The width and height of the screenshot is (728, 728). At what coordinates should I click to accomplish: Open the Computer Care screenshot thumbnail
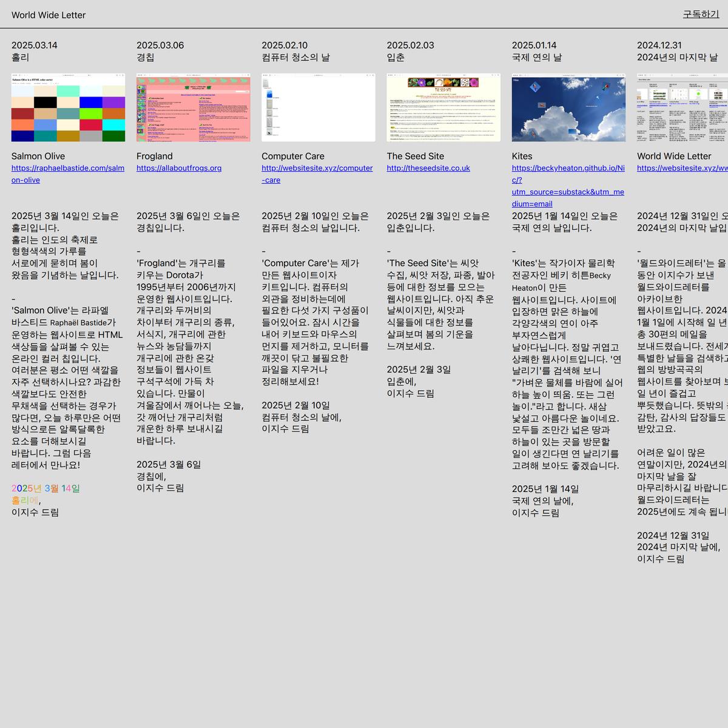[x=318, y=107]
